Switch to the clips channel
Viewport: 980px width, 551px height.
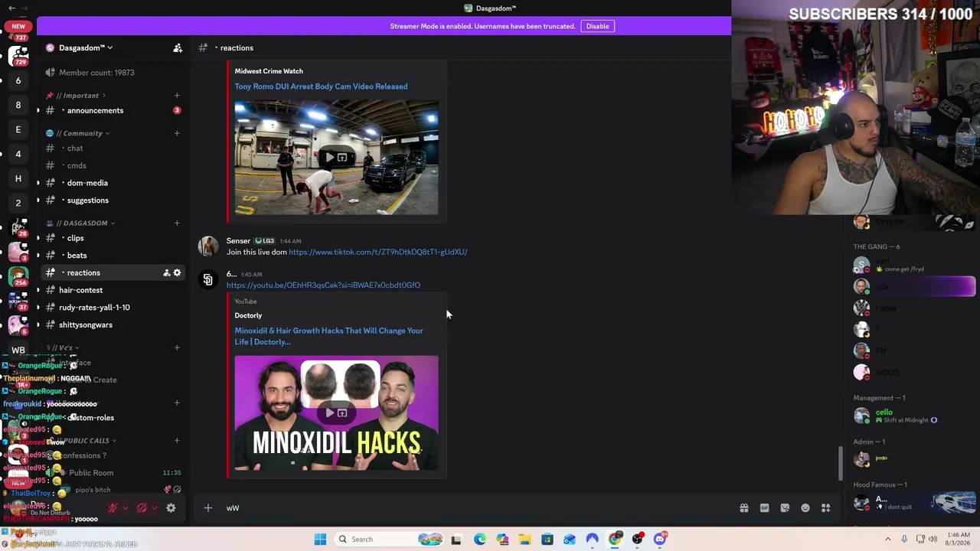coord(113,238)
